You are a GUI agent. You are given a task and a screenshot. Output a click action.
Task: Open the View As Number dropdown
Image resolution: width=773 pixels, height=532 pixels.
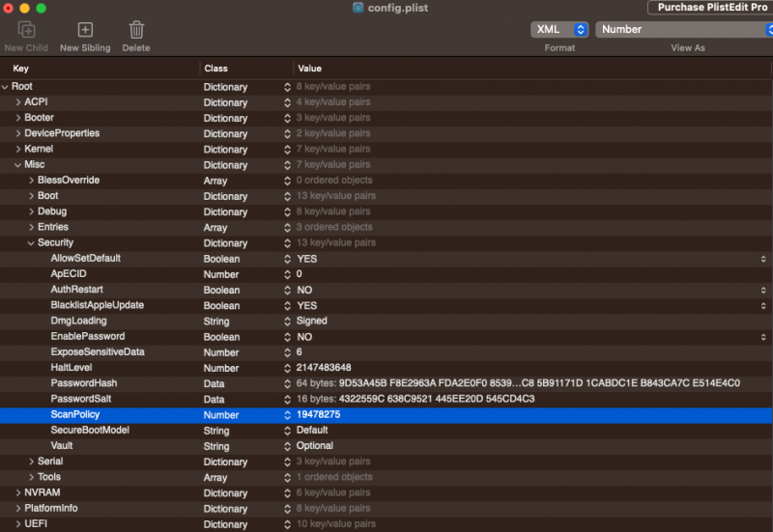coord(684,30)
